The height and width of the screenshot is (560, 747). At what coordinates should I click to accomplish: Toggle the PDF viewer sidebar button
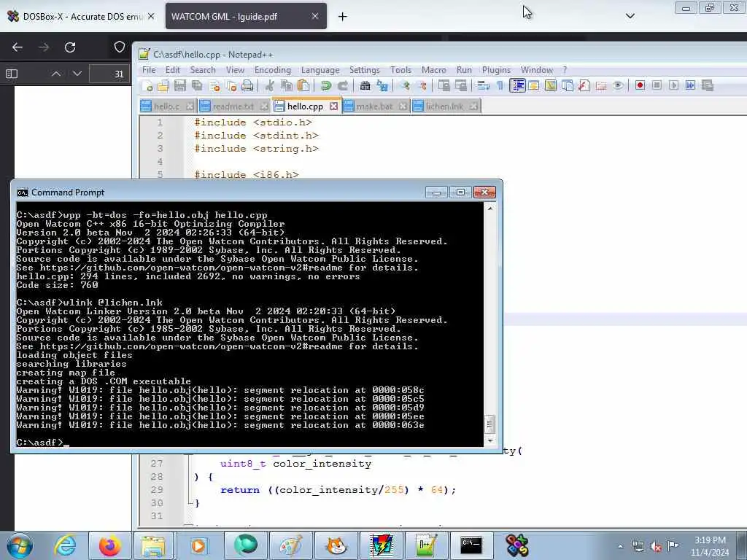tap(12, 74)
